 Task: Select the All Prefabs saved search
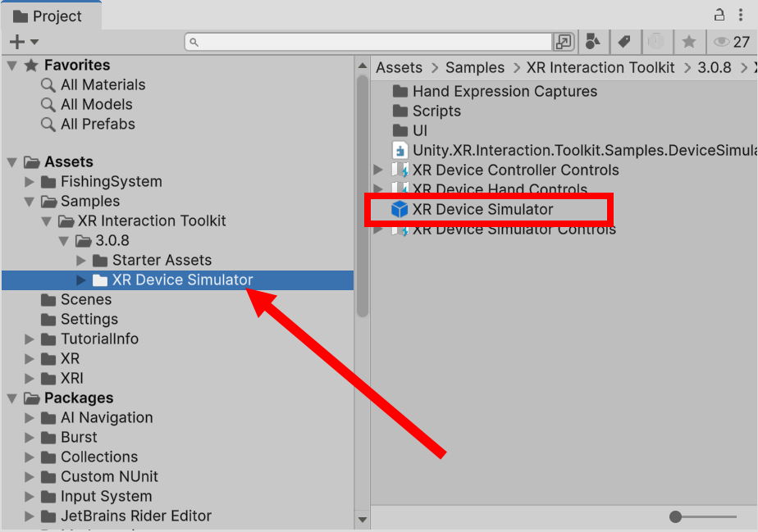(88, 124)
